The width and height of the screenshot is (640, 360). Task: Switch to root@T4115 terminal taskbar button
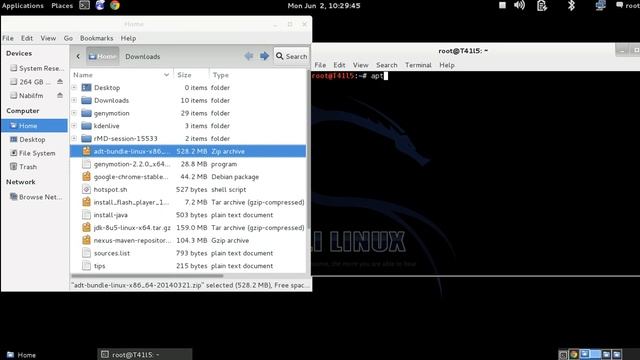pos(144,355)
